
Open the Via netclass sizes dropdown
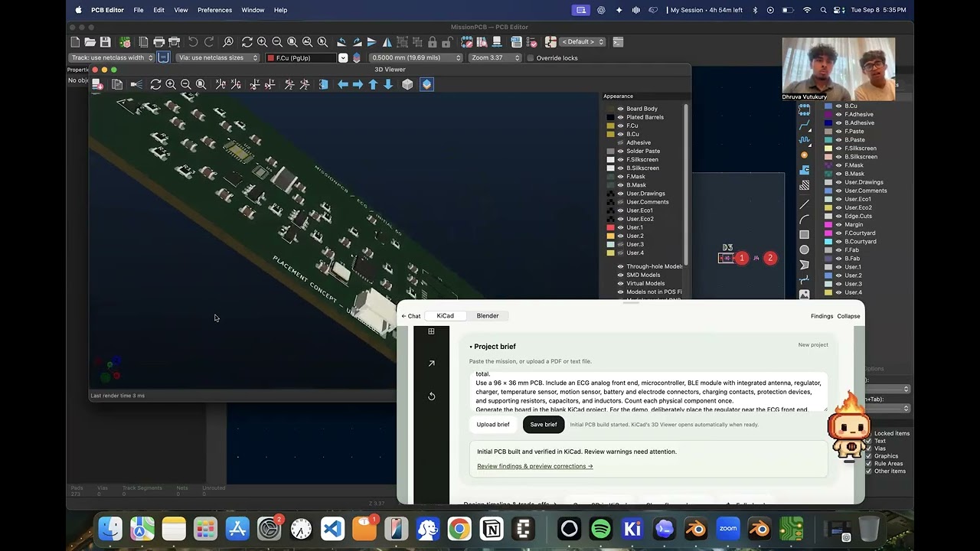click(217, 58)
